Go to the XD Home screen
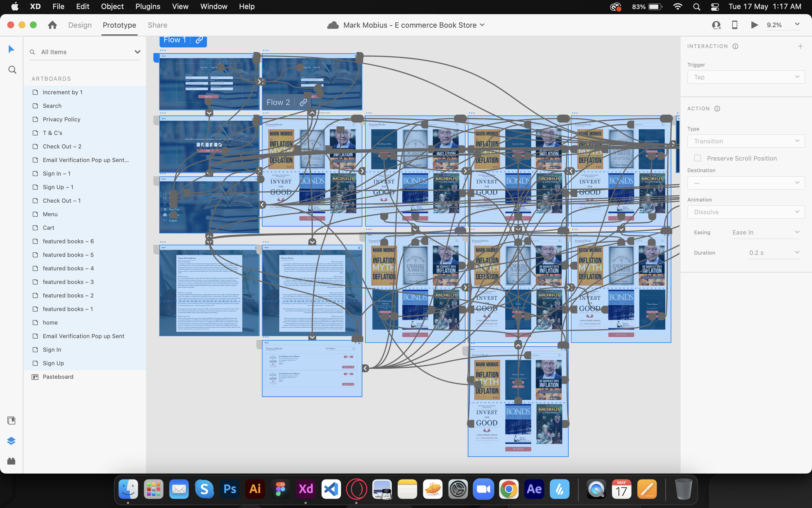The image size is (812, 508). pyautogui.click(x=52, y=25)
